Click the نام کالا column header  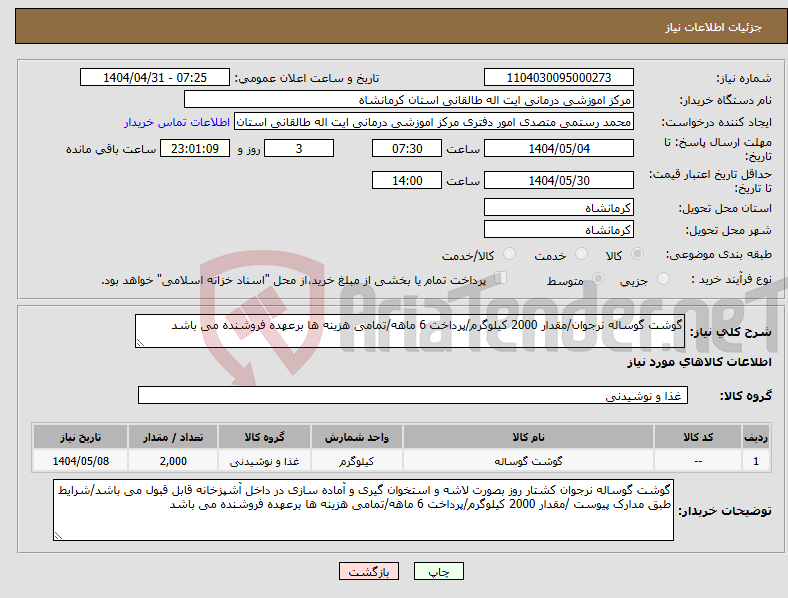coord(528,437)
